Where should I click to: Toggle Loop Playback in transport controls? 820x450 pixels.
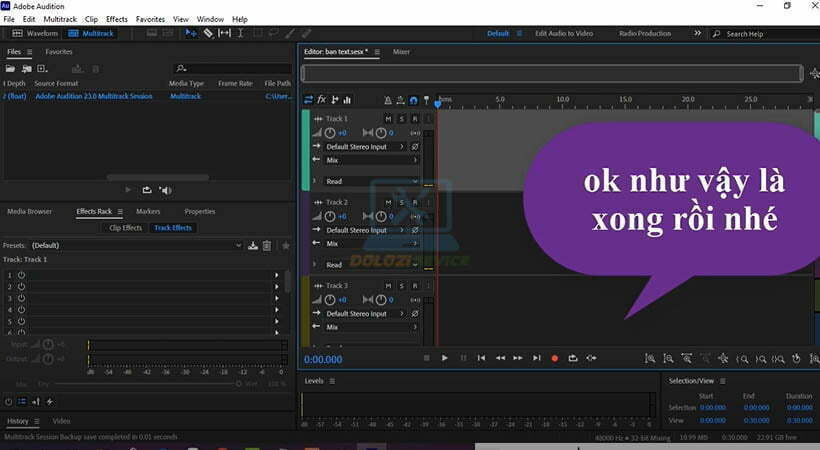(573, 358)
